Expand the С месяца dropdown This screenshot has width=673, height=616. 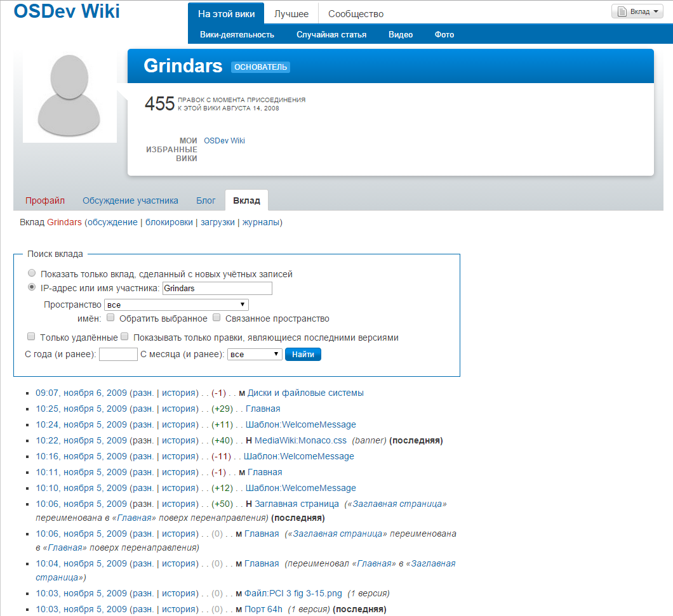255,355
